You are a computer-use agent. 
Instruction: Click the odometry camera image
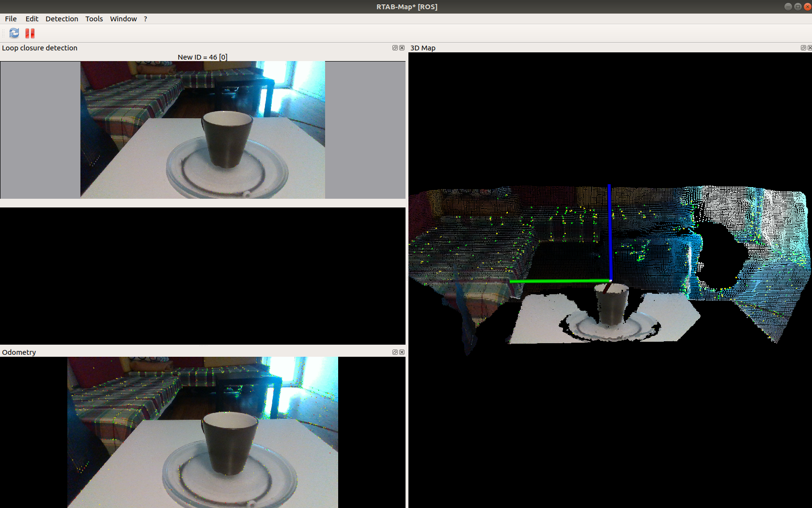tap(203, 431)
